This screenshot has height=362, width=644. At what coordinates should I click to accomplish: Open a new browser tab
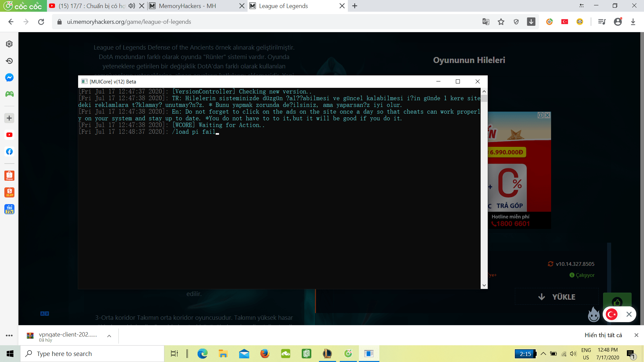(x=355, y=6)
